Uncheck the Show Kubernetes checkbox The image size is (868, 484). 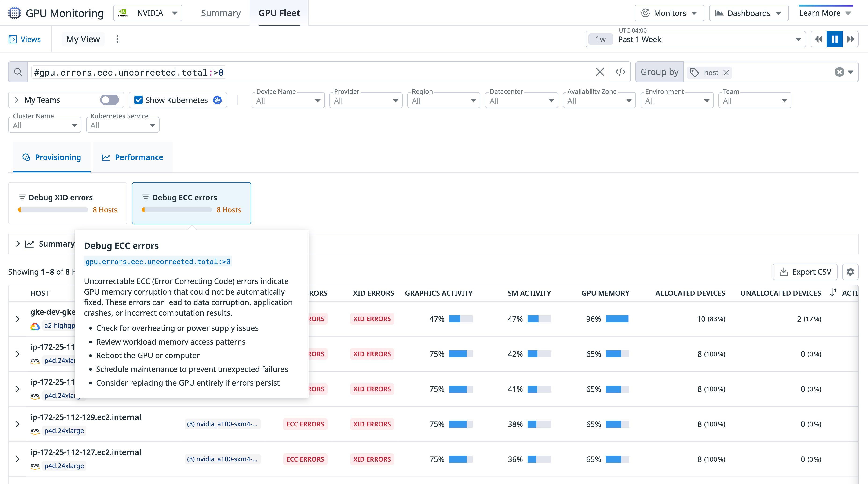[x=139, y=100]
